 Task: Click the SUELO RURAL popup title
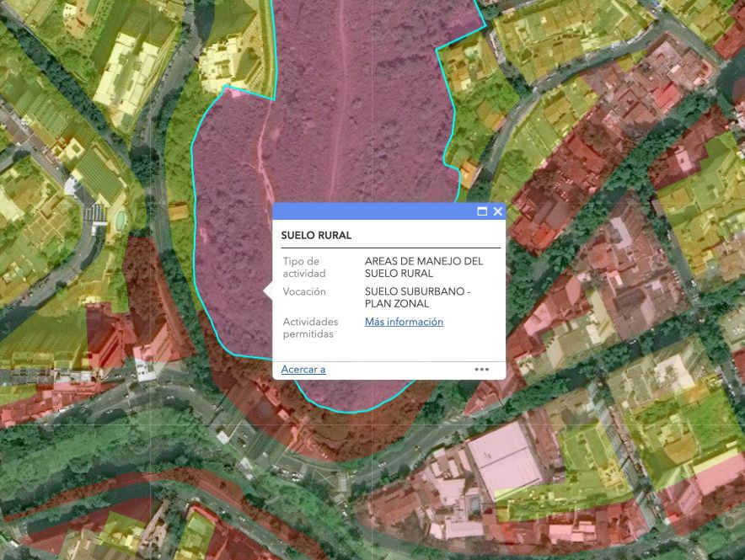(316, 236)
